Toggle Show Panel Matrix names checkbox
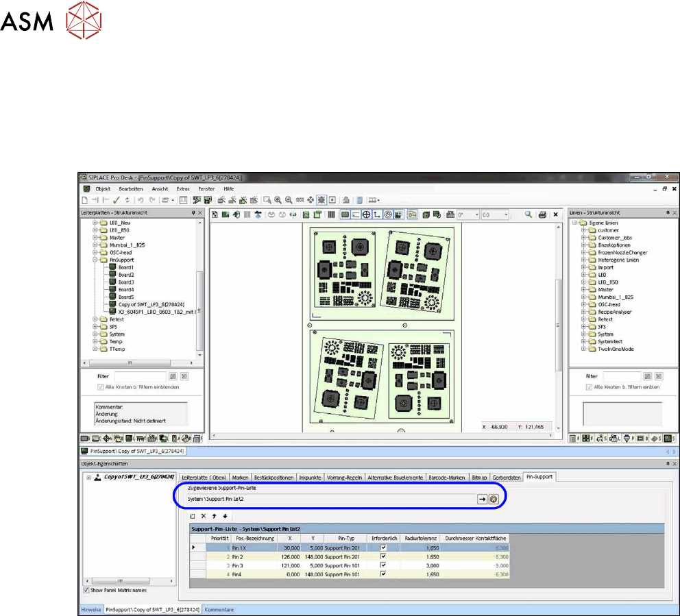The image size is (680, 616). pos(86,590)
